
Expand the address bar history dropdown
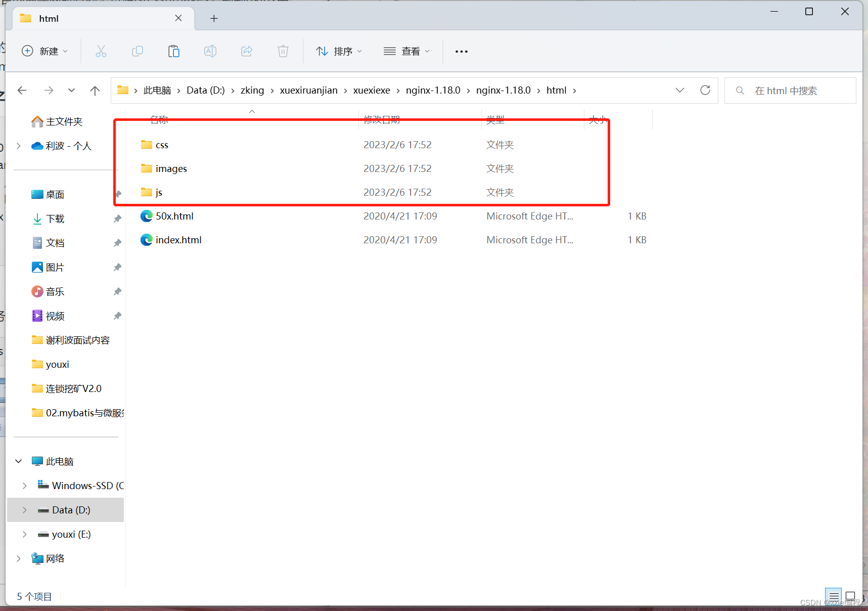tap(680, 90)
